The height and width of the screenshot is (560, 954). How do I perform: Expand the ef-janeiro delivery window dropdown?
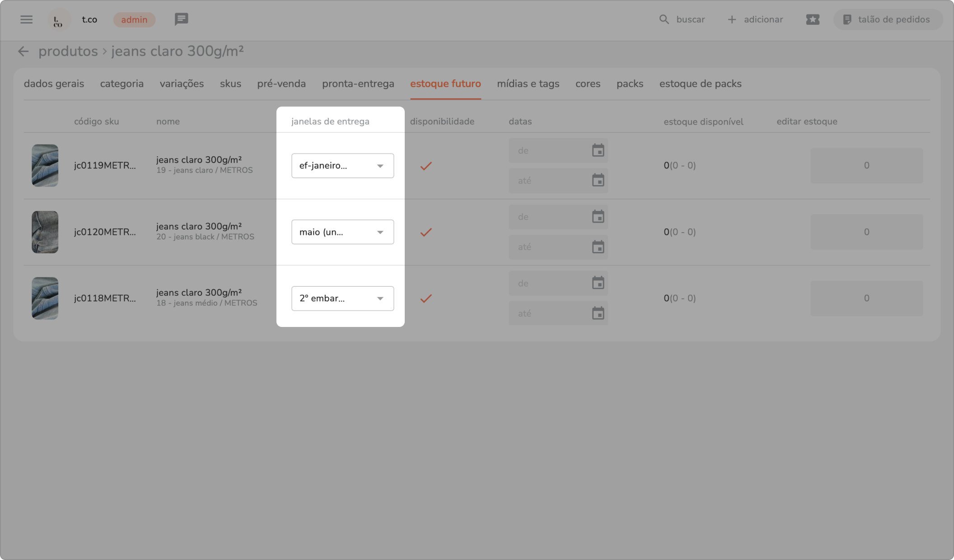[342, 166]
